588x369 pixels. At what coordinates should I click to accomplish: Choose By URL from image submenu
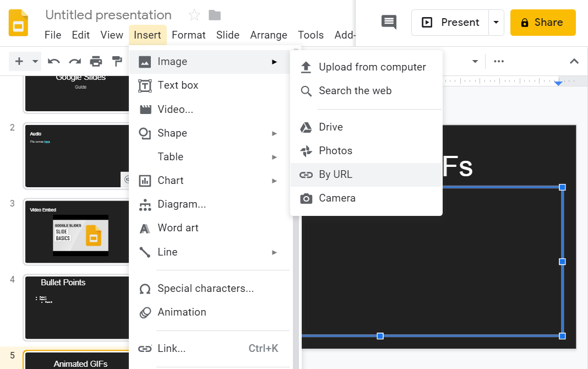point(335,175)
